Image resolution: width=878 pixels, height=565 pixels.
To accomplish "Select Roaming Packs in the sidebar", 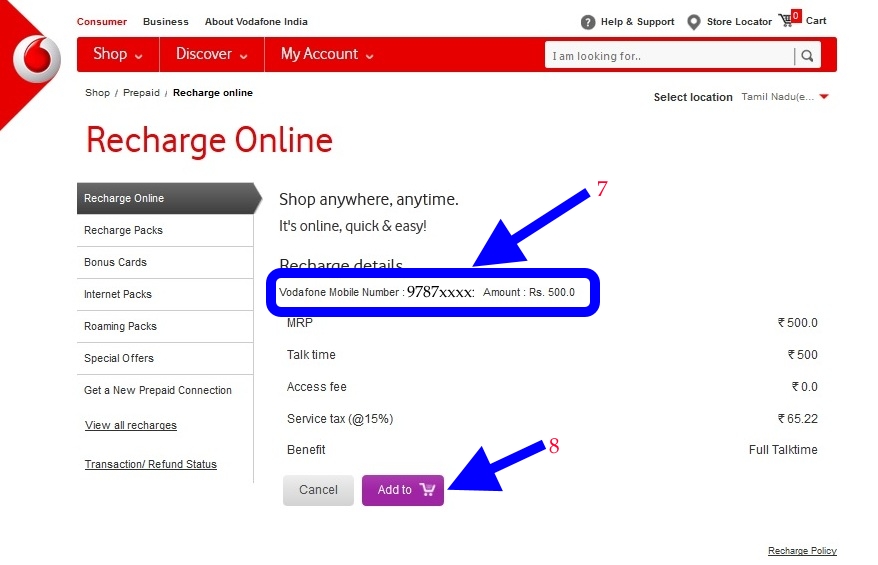I will (x=165, y=326).
